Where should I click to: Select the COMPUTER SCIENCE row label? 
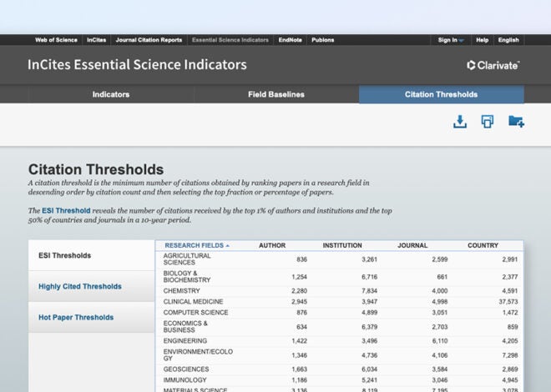point(195,312)
